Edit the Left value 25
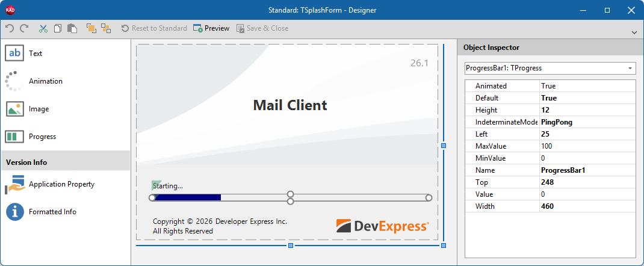 (x=587, y=134)
